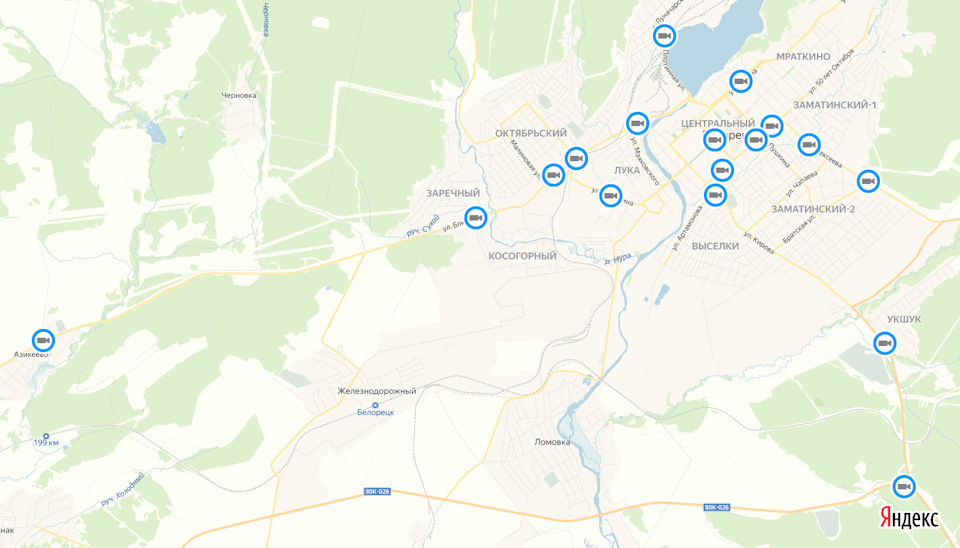
Task: Select the camera marker above Лука label
Action: (637, 124)
